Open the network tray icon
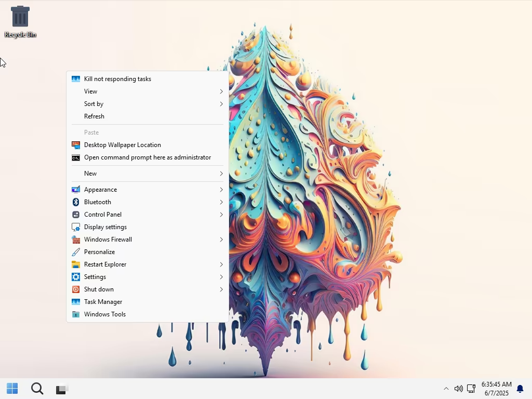This screenshot has height=399, width=532. pyautogui.click(x=471, y=389)
